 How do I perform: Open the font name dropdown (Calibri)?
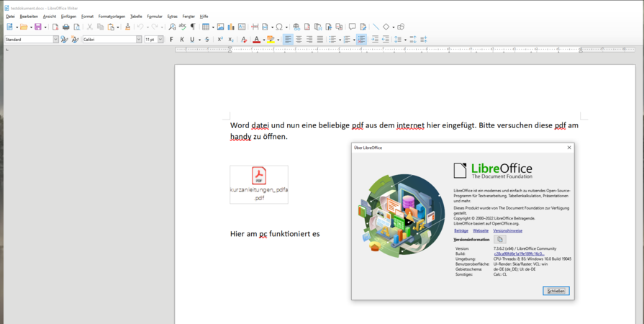139,40
